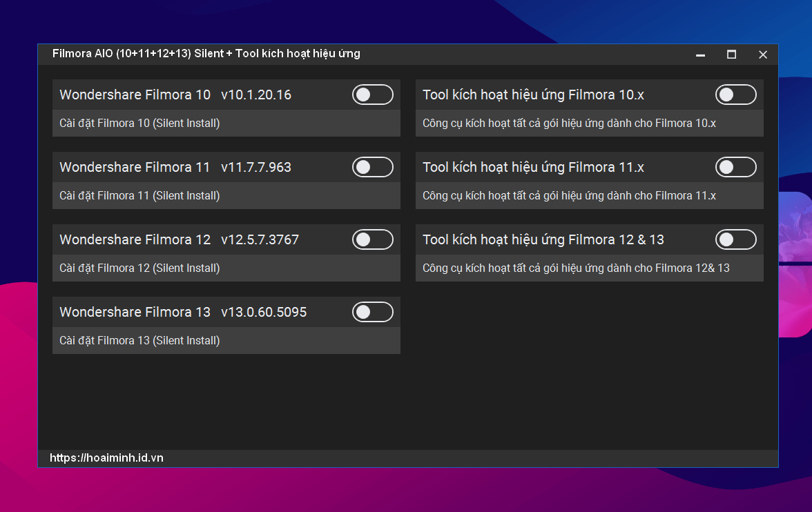The width and height of the screenshot is (812, 512).
Task: Switch on Wondershare Filmora 13 install
Action: tap(372, 312)
